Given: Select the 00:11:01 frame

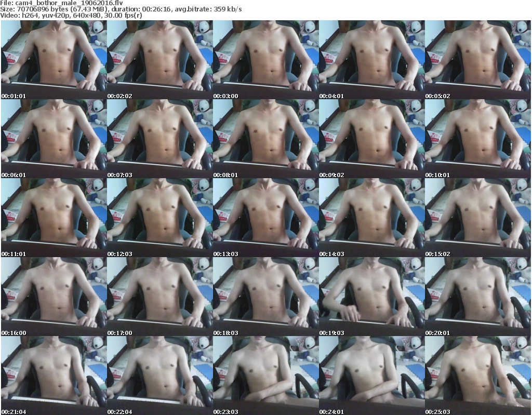Looking at the screenshot, I should (x=54, y=218).
